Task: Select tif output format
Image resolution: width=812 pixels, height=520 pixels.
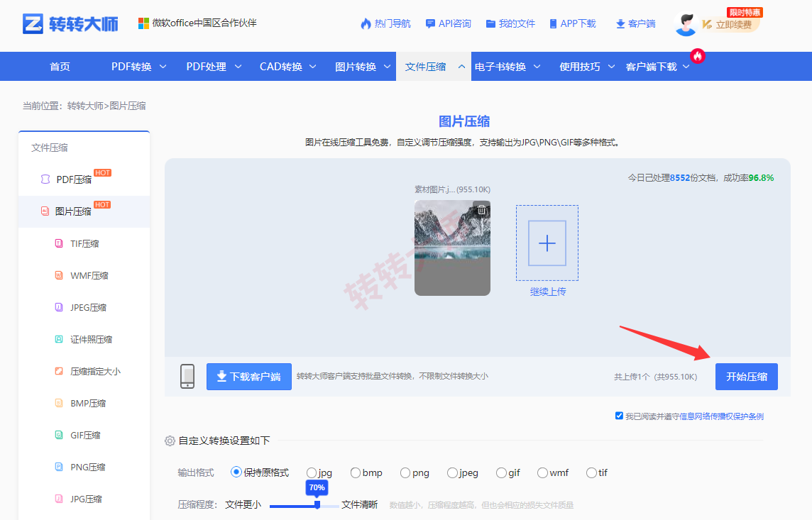Action: pyautogui.click(x=591, y=472)
